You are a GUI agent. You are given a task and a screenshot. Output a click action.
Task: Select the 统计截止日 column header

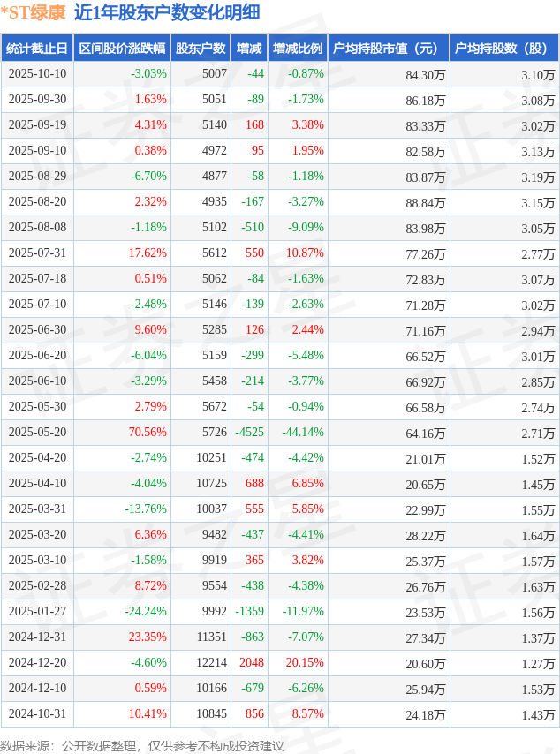pyautogui.click(x=37, y=49)
